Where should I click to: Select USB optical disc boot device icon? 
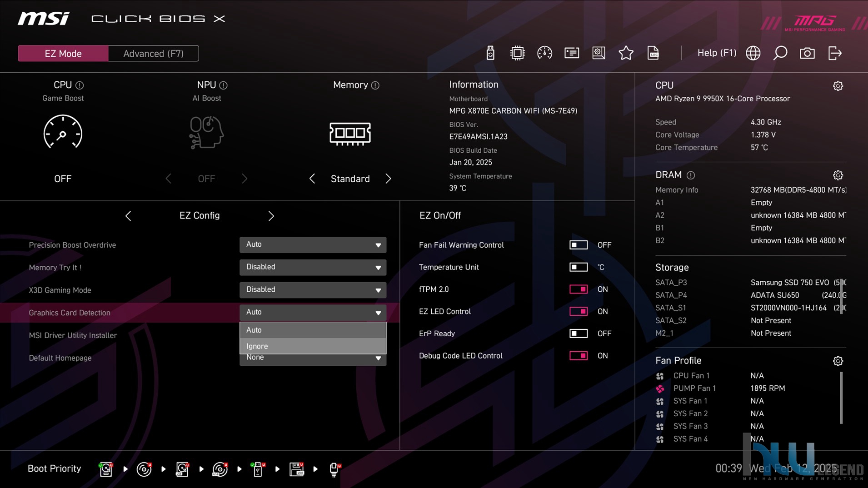[220, 469]
